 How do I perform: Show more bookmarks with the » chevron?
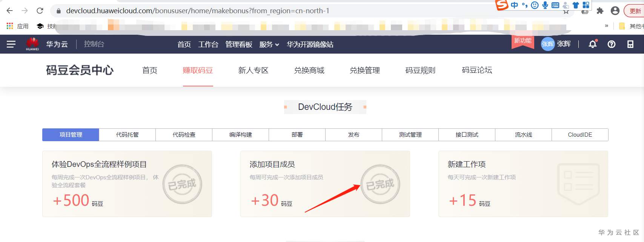tap(607, 26)
